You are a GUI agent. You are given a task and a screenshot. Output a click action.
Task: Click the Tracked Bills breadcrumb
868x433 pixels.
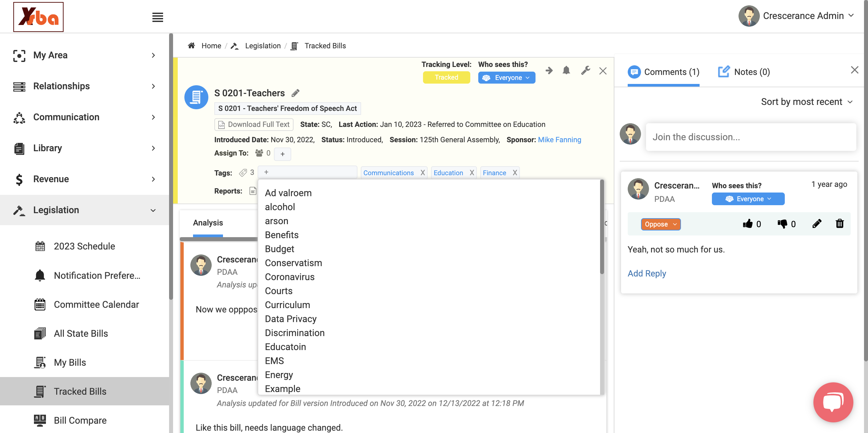325,46
